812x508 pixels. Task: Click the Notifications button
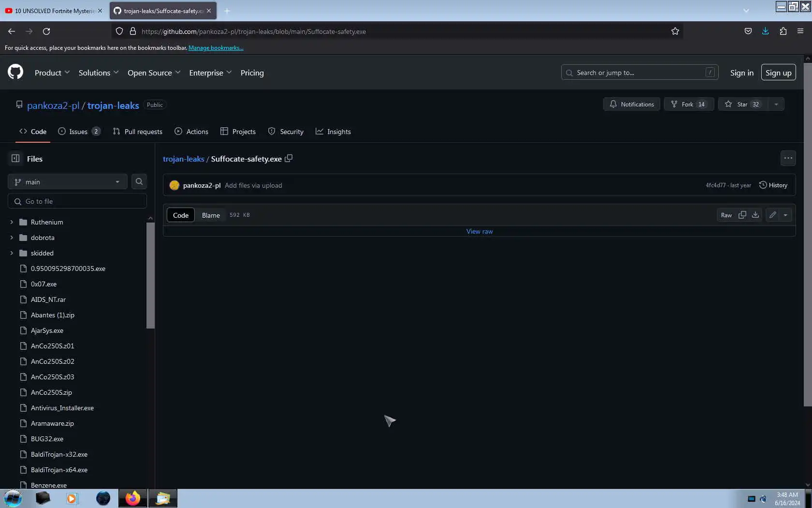tap(631, 104)
